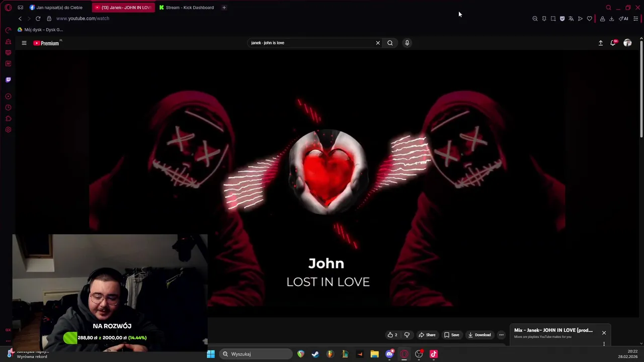Open YouTube notifications bell
The height and width of the screenshot is (362, 644).
(x=613, y=43)
